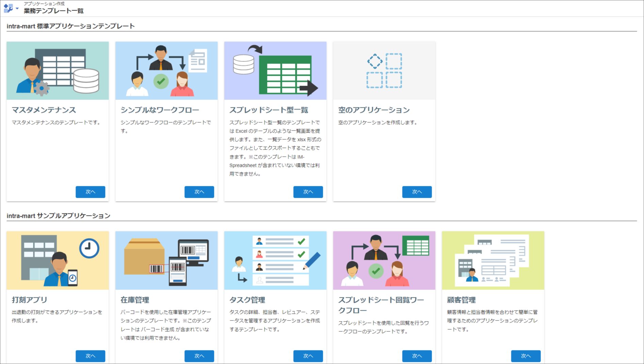This screenshot has height=364, width=644.
Task: Click the タスク管理 checklist illustration
Action: tap(276, 261)
